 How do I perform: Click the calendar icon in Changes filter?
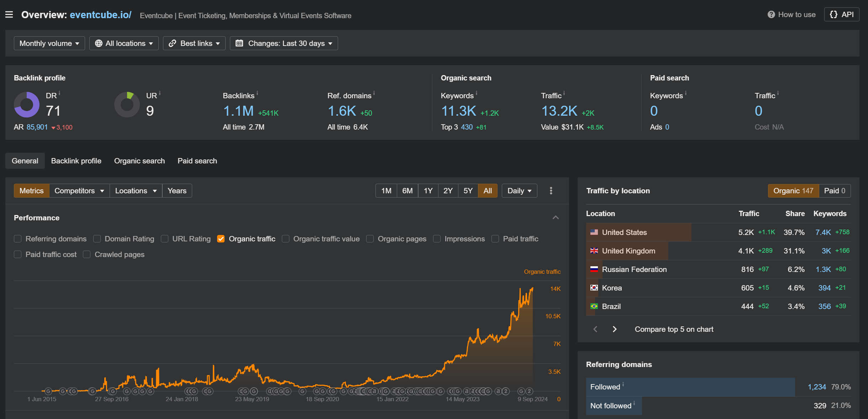coord(240,43)
